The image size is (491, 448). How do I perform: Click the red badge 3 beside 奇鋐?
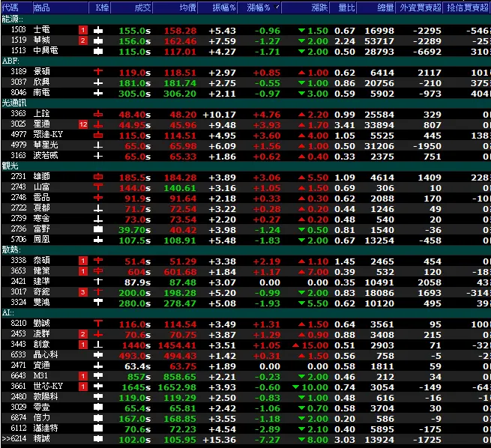[83, 292]
